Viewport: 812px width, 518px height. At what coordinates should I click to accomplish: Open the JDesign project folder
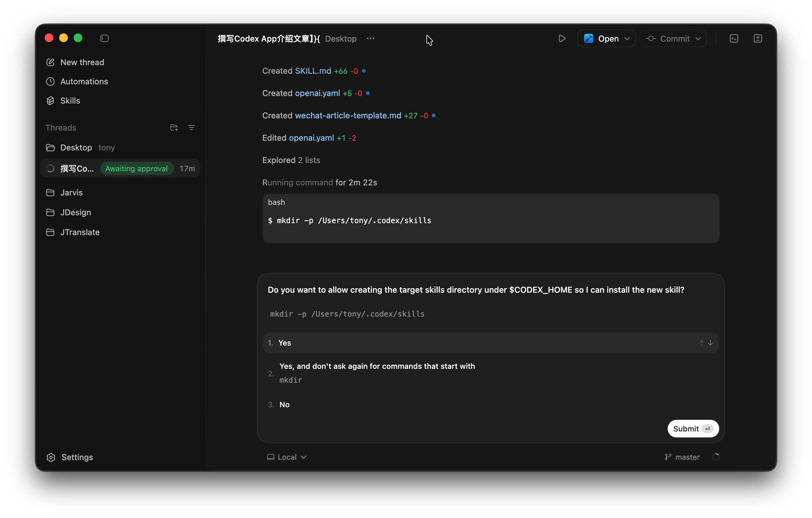point(75,212)
